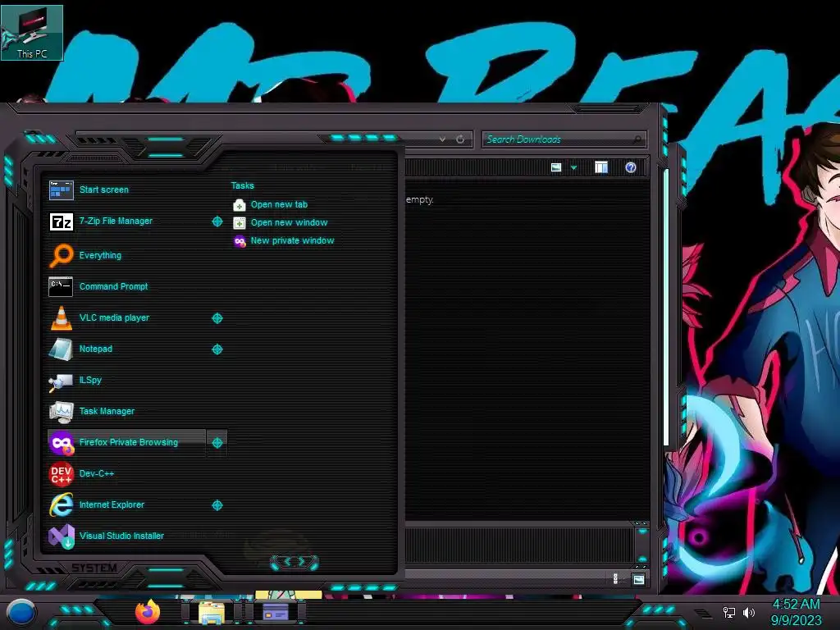Screen dimensions: 840x630
Task: Open the purple card app on the taskbar
Action: (x=276, y=612)
